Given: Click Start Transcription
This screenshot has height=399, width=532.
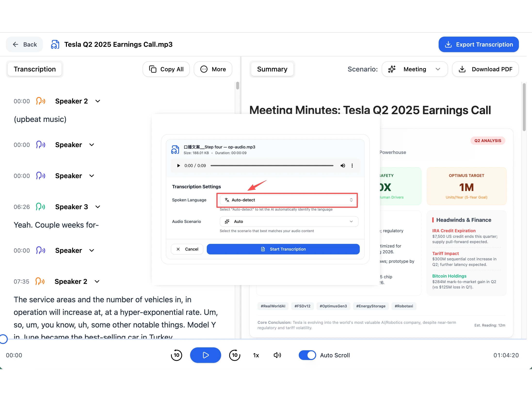Looking at the screenshot, I should tap(283, 249).
